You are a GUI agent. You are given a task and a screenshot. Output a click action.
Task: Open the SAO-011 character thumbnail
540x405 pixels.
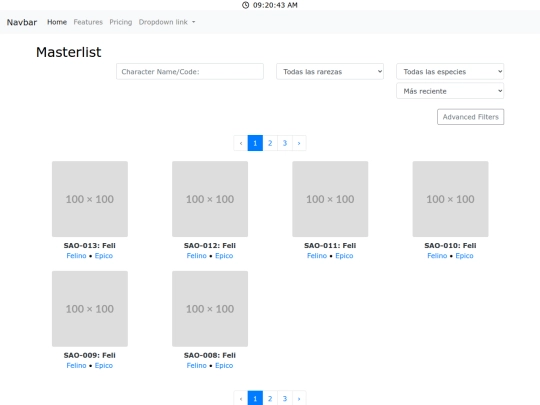point(330,199)
